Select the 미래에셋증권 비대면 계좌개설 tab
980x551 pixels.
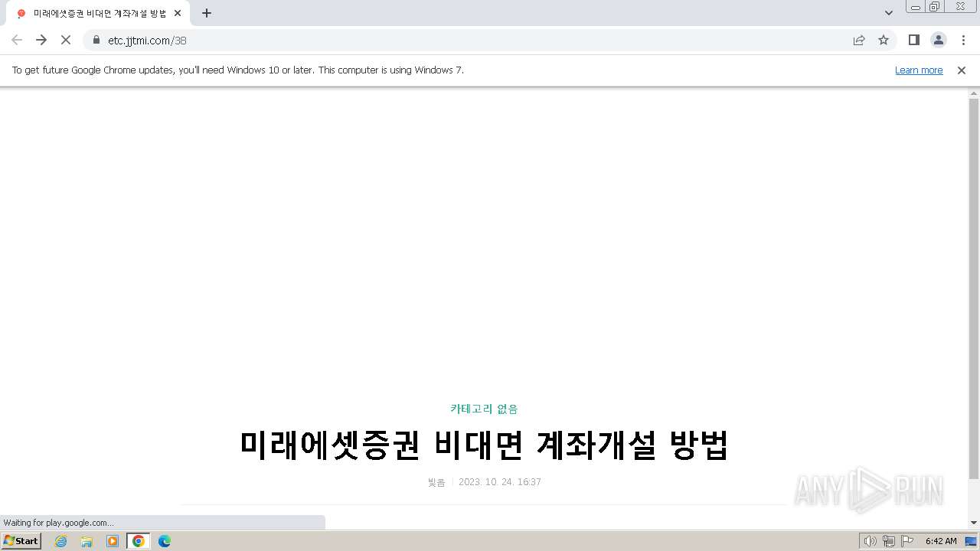pyautogui.click(x=99, y=13)
